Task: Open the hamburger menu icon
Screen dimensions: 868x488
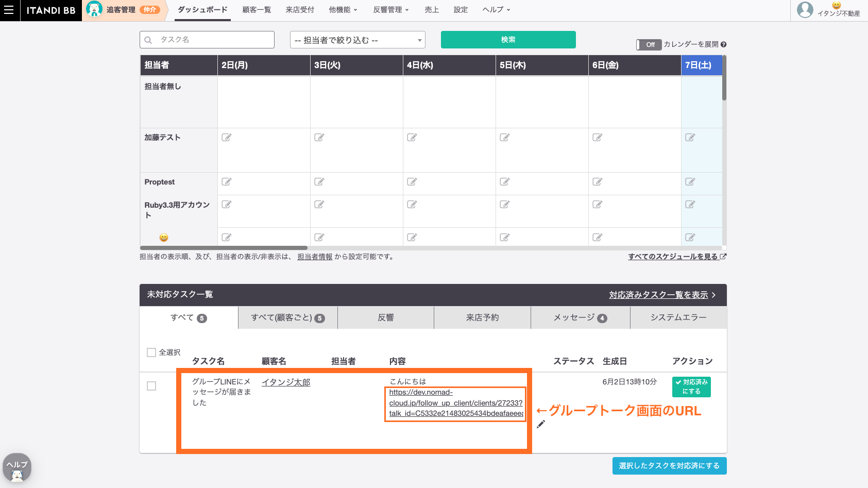Action: pos(9,10)
